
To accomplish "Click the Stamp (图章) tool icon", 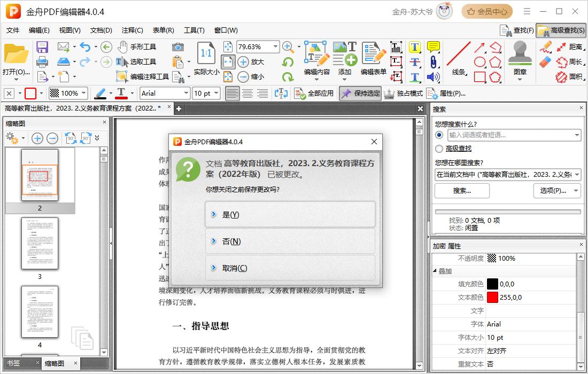I will [520, 59].
